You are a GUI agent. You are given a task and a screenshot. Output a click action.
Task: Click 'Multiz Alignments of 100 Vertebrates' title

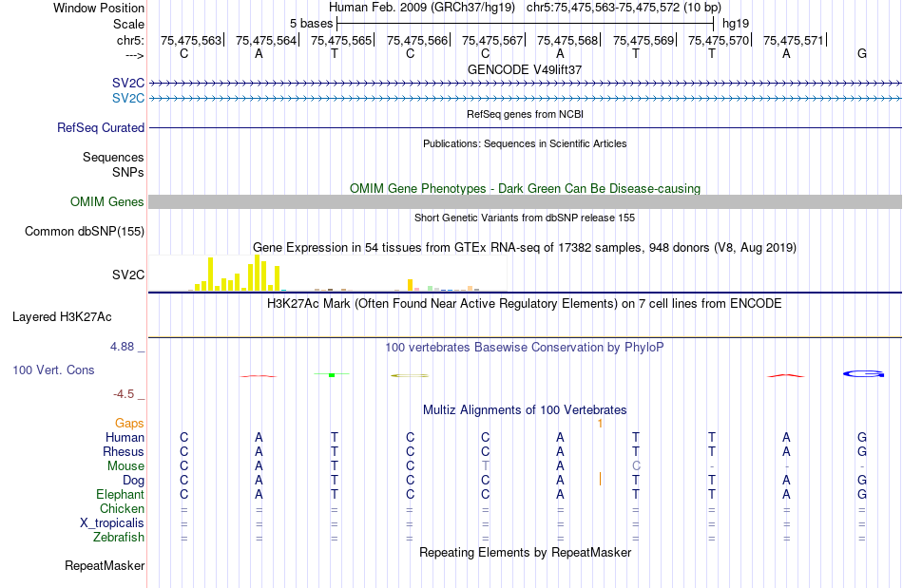[525, 410]
